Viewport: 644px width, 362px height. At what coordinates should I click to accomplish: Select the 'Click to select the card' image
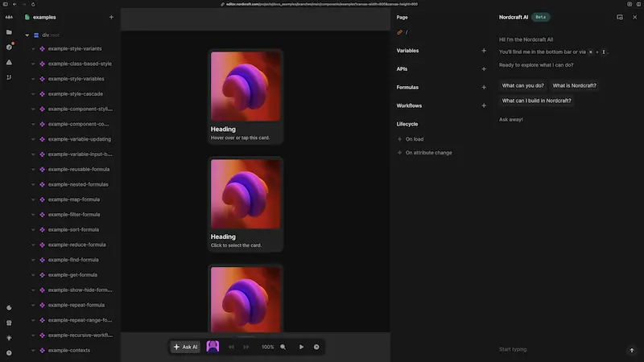(246, 194)
